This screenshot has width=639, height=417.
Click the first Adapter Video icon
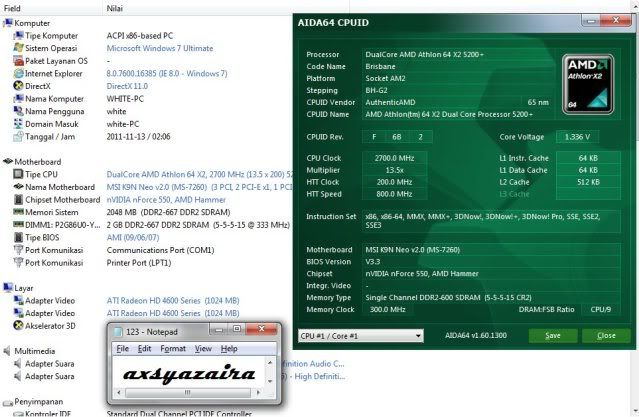[18, 300]
